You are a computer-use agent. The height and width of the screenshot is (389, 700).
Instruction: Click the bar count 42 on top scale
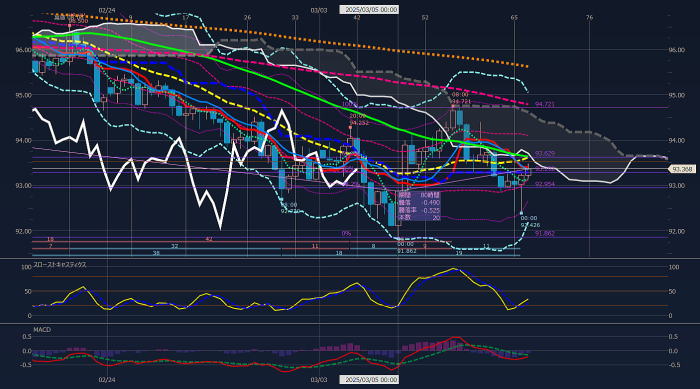(x=357, y=17)
